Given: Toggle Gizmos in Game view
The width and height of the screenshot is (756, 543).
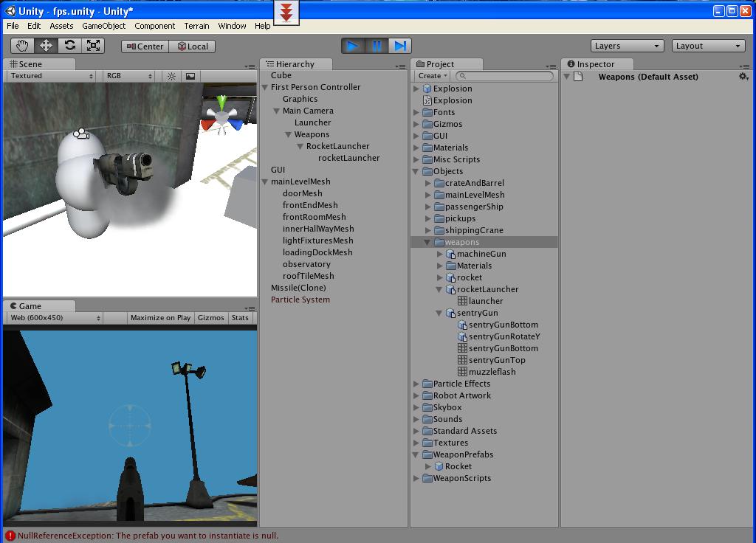Looking at the screenshot, I should 210,317.
